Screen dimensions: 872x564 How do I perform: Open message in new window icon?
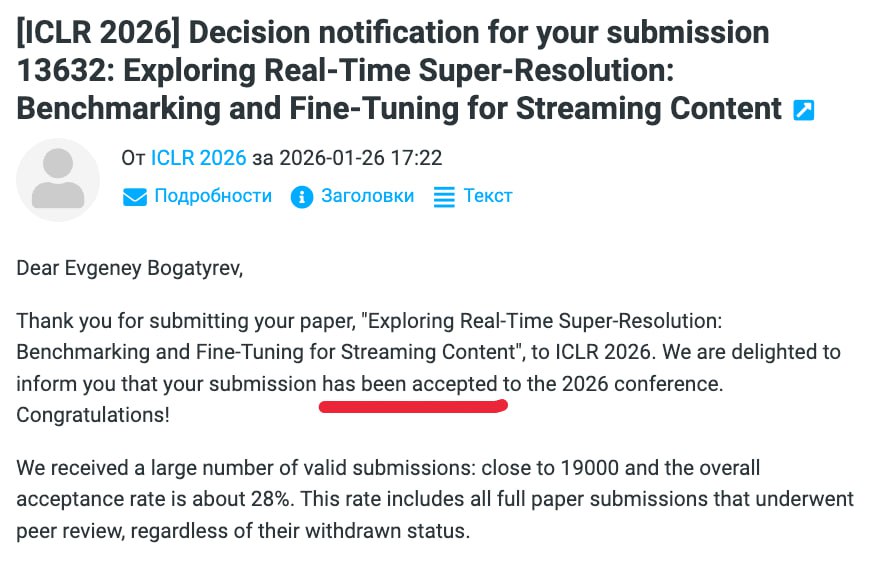(x=804, y=110)
